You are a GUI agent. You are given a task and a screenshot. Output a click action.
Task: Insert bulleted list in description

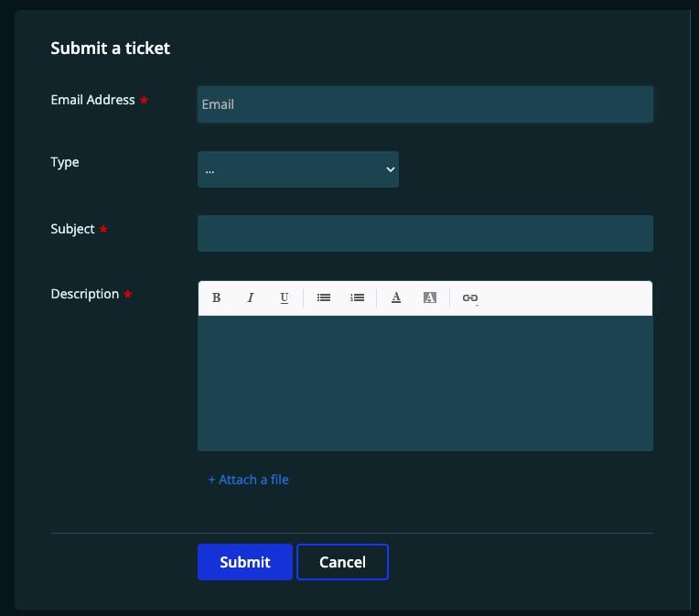[x=324, y=297]
